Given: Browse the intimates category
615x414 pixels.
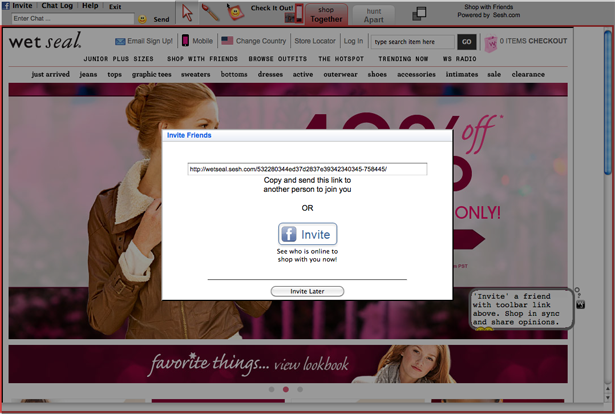Looking at the screenshot, I should (x=462, y=74).
